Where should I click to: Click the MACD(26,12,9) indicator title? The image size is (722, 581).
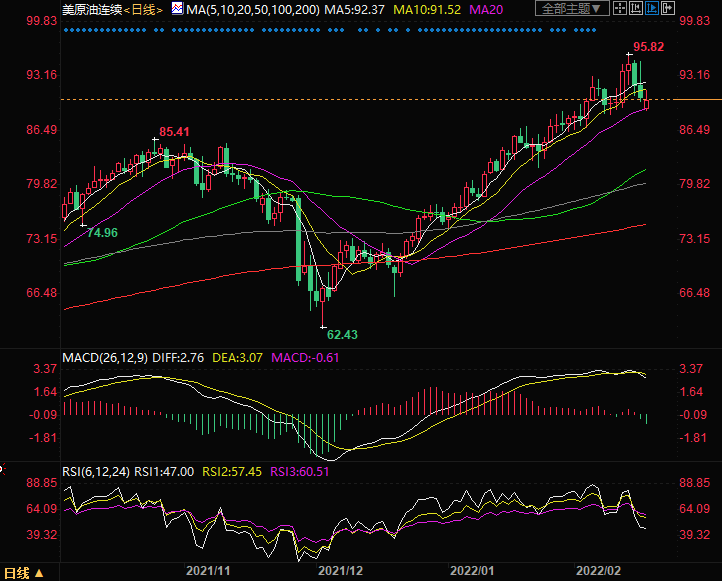click(x=104, y=357)
